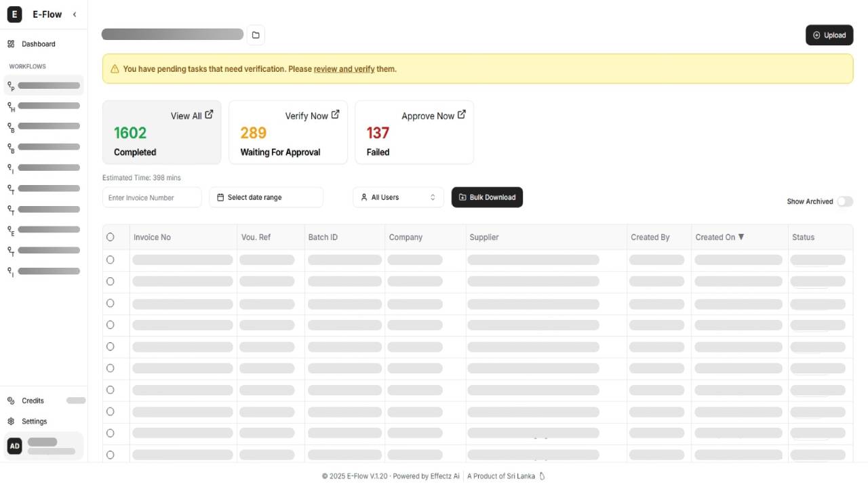Select the workflow icon labeled P

pos(10,85)
